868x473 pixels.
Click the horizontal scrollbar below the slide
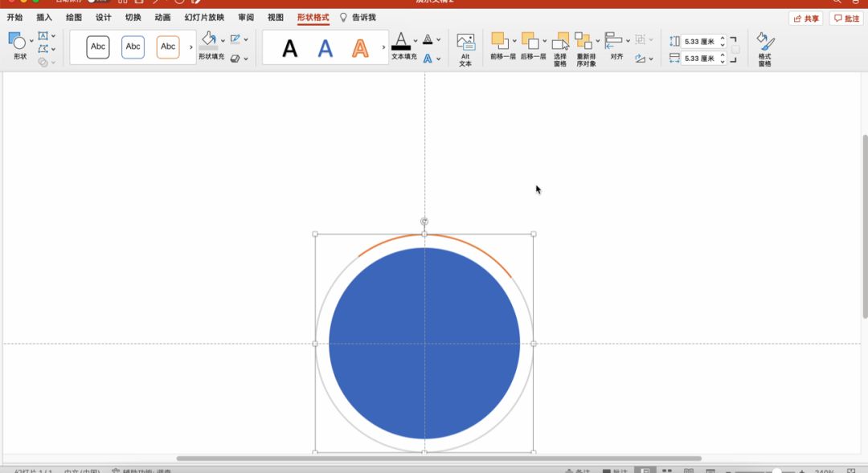439,459
